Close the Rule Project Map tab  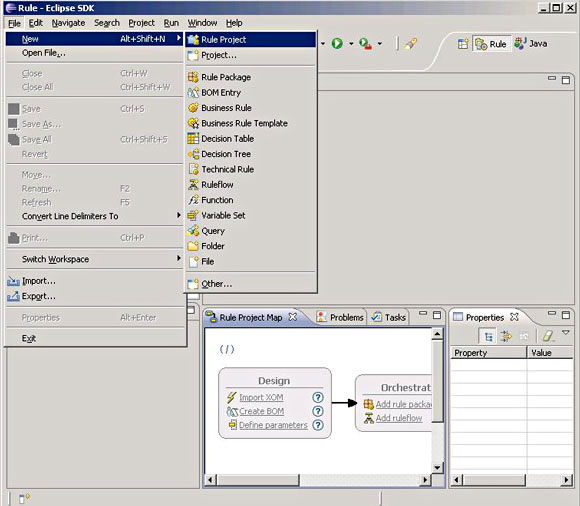[x=293, y=317]
